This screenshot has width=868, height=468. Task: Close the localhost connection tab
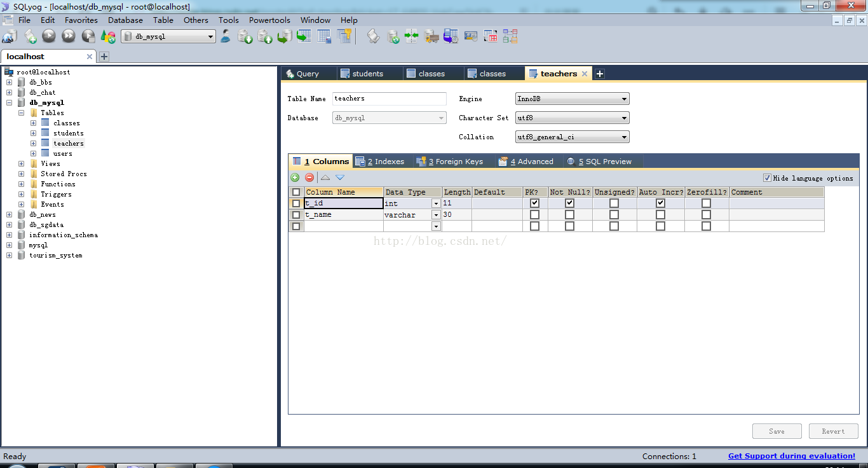pos(90,57)
